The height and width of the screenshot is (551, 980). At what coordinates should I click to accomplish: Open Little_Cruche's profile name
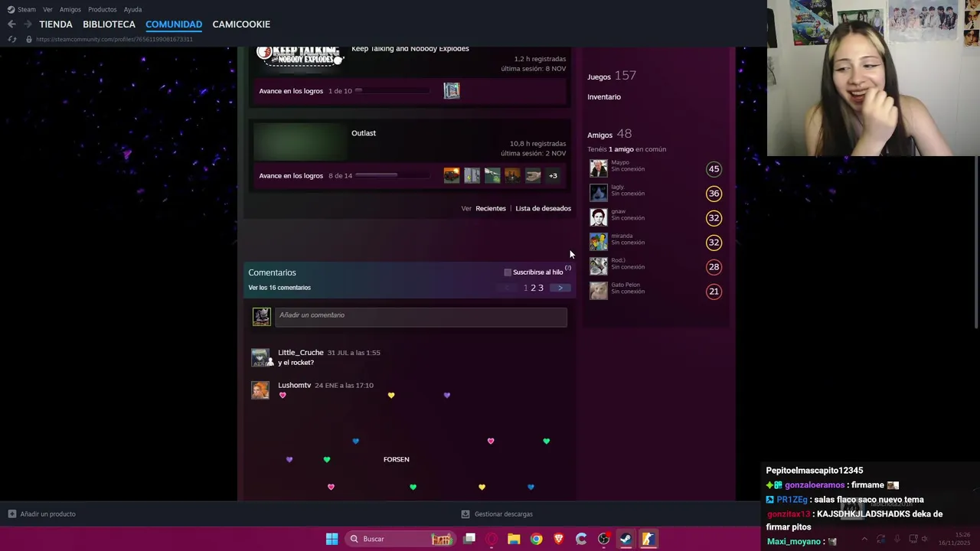[301, 353]
